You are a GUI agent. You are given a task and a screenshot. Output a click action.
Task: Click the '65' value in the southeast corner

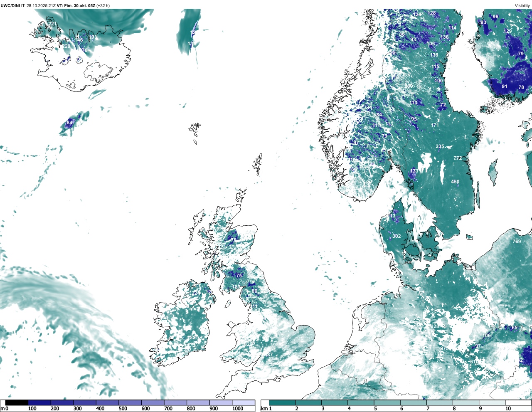click(515, 328)
